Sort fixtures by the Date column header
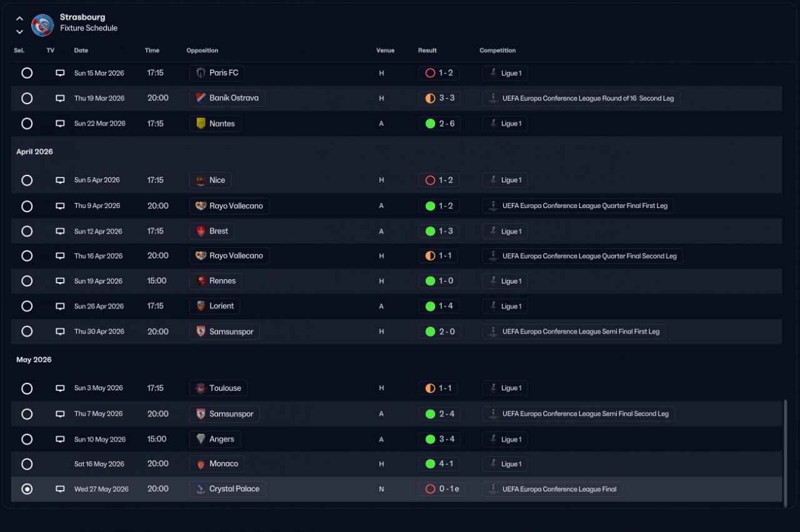 81,51
